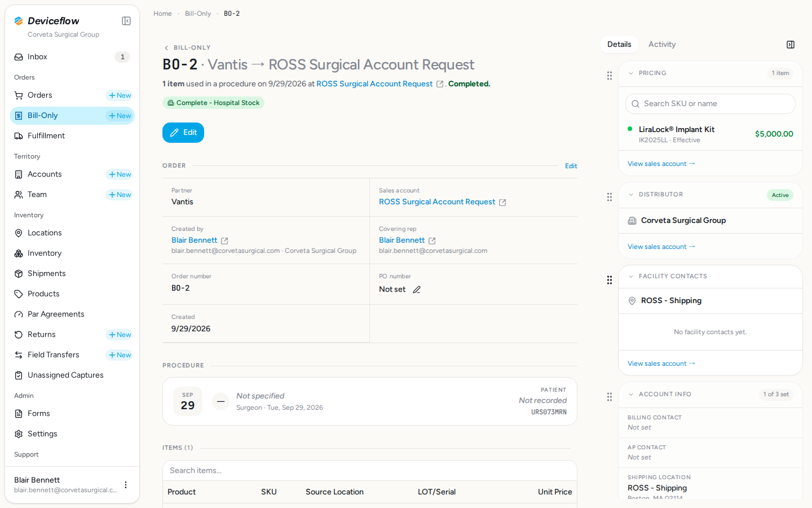Click the back arrow beside BILL-ONLY
This screenshot has width=812, height=508.
click(x=166, y=48)
